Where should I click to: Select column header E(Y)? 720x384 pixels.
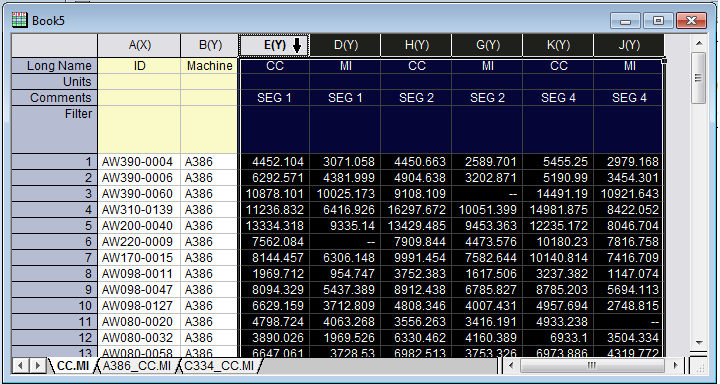[274, 45]
